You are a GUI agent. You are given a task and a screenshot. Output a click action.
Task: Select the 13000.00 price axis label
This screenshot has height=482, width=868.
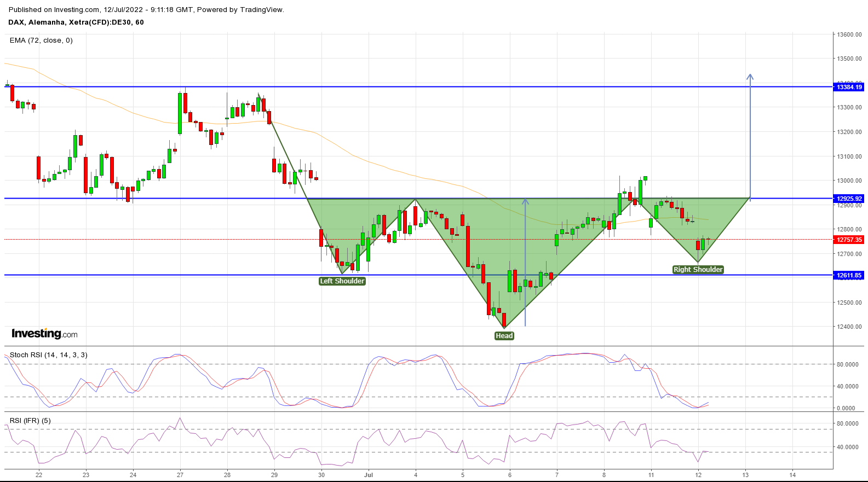click(x=849, y=181)
